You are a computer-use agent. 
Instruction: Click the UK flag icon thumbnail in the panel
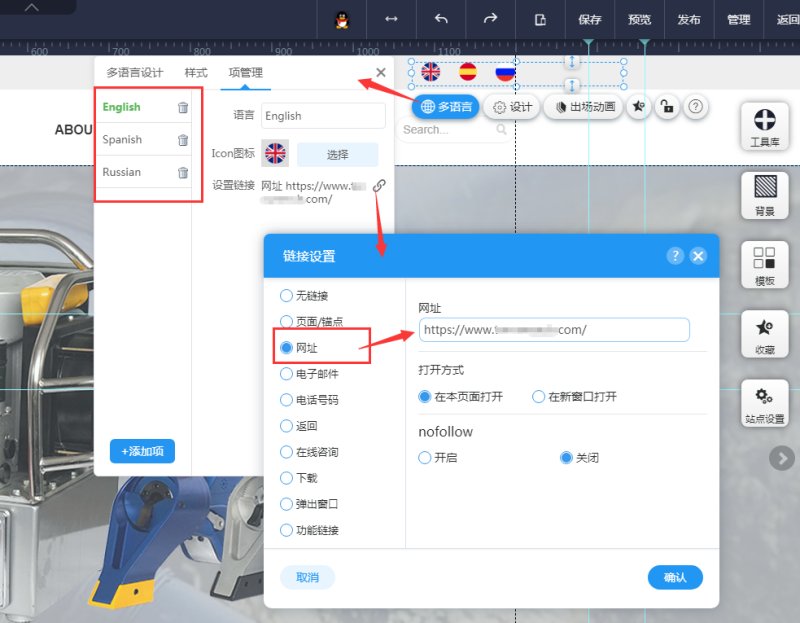[275, 153]
